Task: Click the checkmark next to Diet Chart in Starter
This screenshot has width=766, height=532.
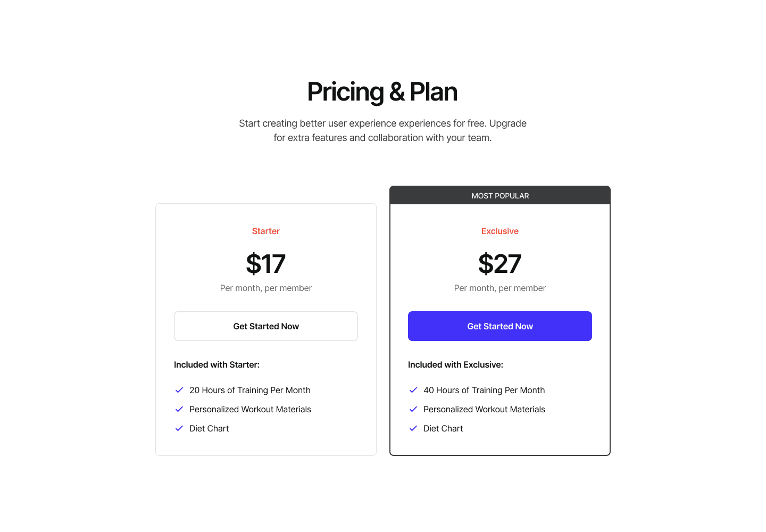Action: click(179, 428)
